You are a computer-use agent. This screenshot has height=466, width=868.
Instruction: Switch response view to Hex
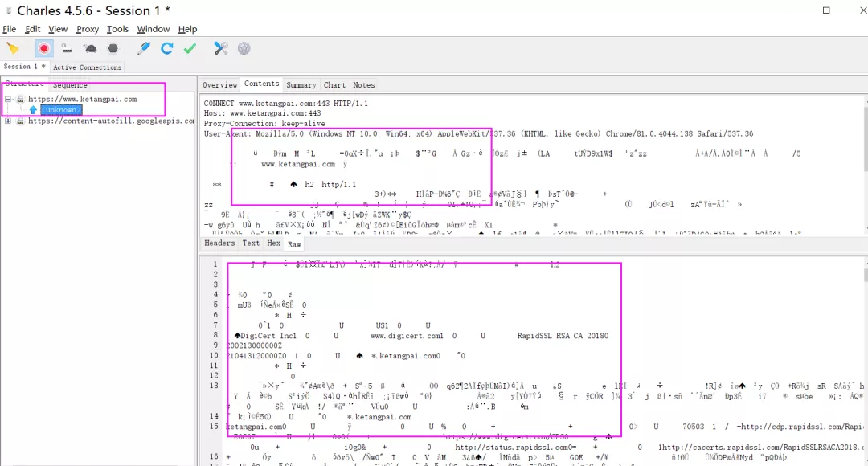click(273, 243)
